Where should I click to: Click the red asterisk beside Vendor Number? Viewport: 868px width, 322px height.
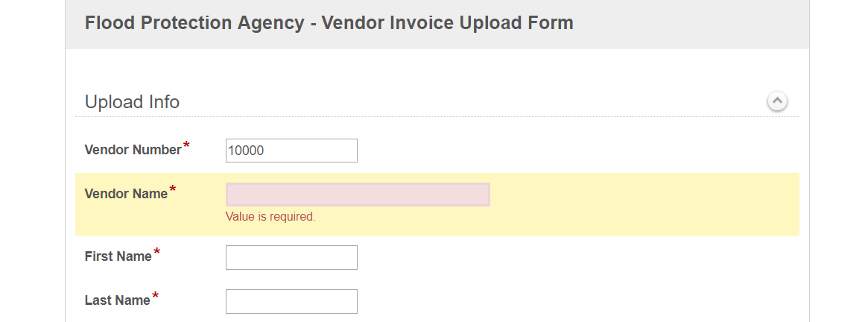point(186,146)
